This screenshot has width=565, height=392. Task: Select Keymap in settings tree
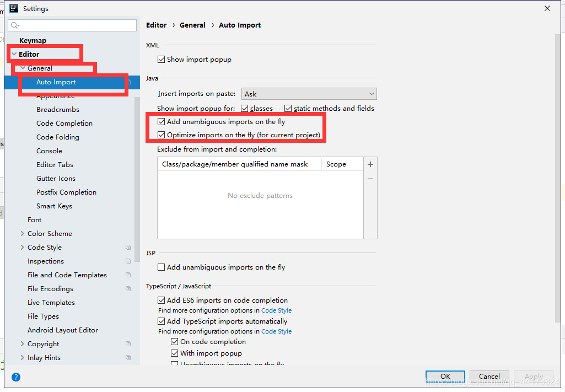point(33,41)
